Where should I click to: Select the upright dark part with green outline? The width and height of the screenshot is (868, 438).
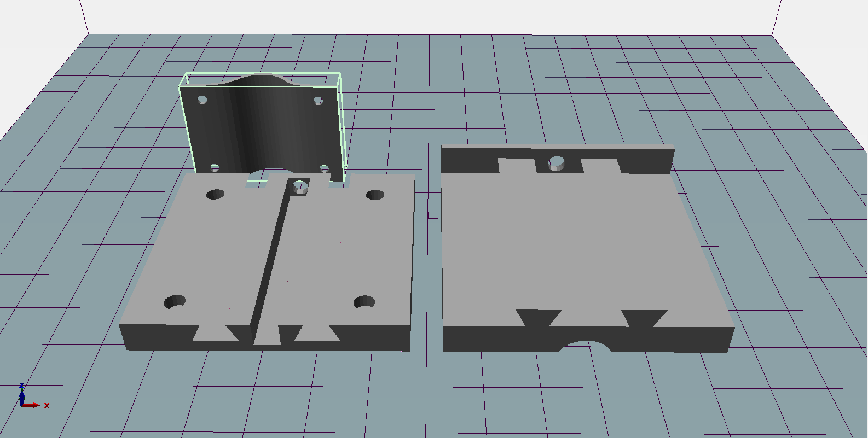262,127
